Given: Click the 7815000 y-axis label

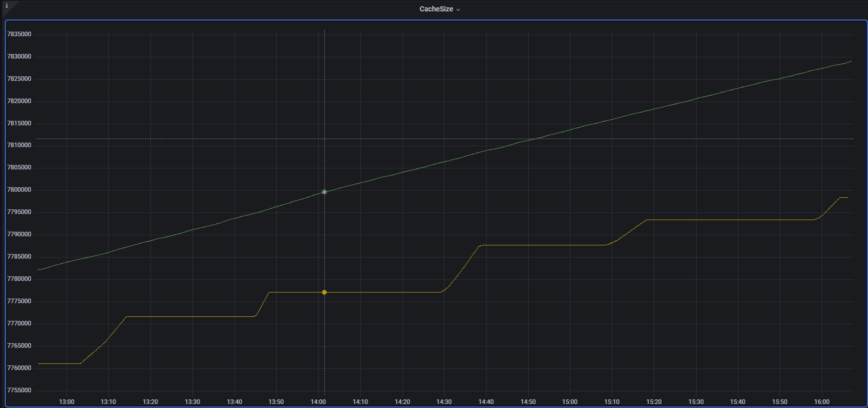Looking at the screenshot, I should (19, 123).
